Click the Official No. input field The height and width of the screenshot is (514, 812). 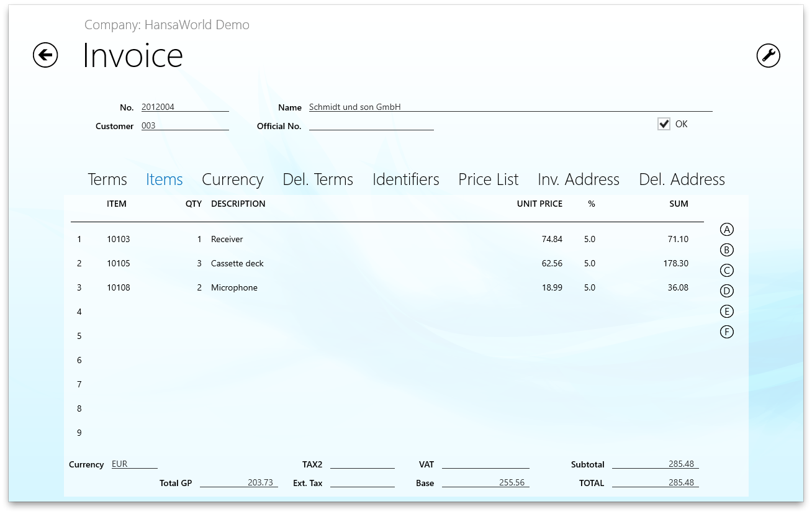click(x=371, y=125)
